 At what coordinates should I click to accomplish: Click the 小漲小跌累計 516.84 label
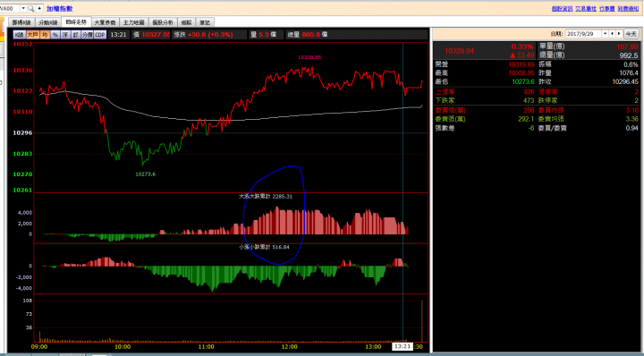(264, 247)
